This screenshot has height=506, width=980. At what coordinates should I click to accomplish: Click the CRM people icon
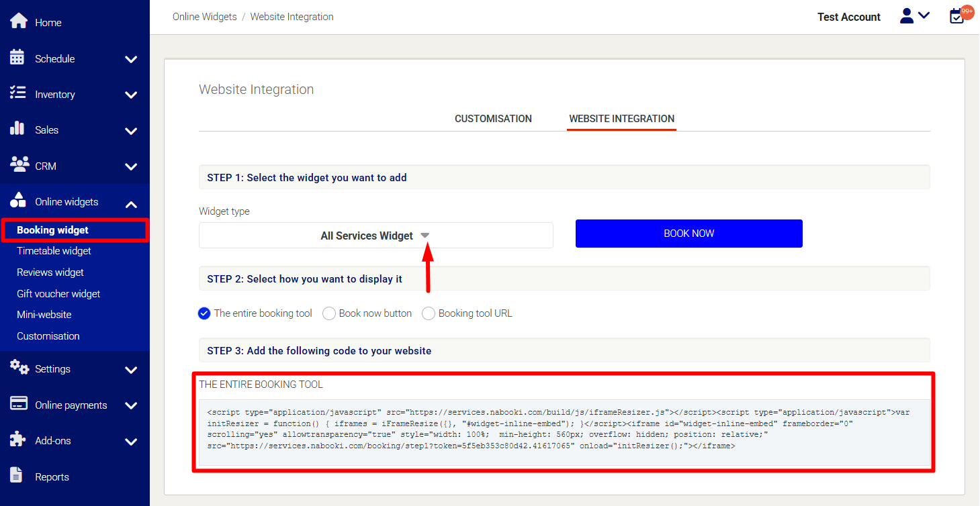(19, 165)
